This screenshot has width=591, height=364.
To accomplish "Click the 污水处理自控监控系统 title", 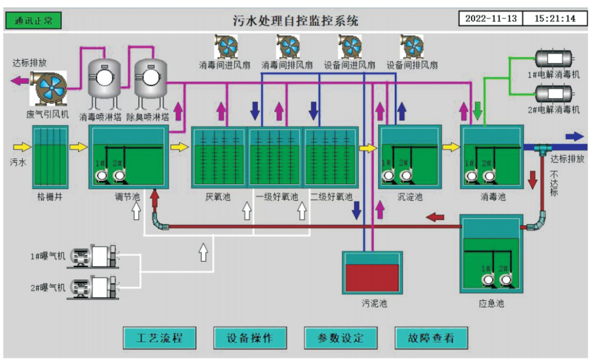I will point(295,20).
